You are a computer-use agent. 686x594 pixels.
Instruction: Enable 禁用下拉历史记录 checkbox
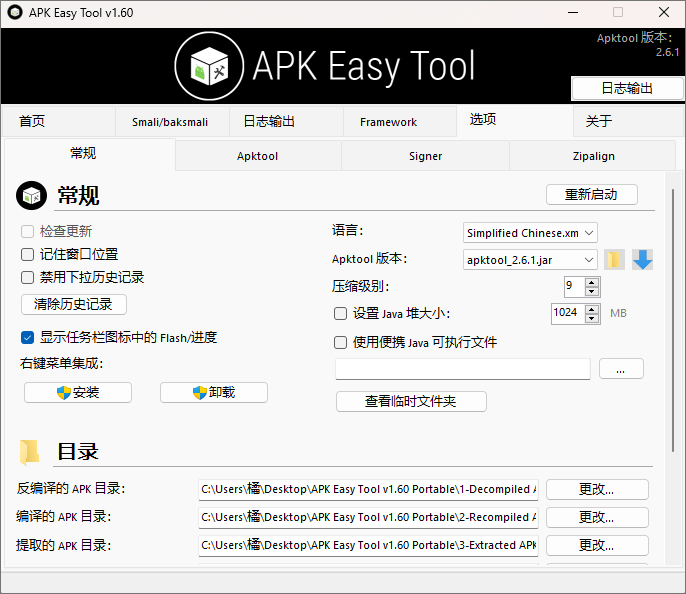tap(27, 277)
